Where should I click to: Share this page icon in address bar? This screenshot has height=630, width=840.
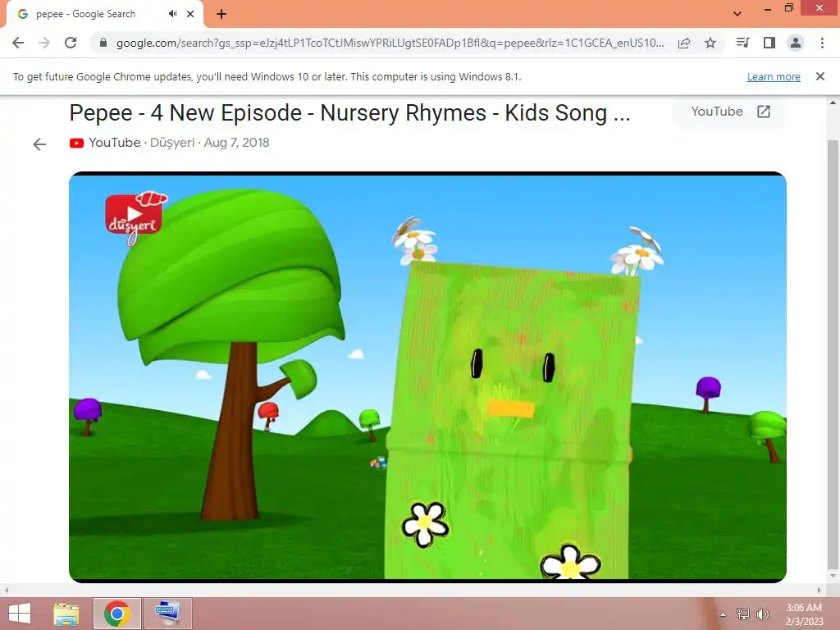pos(684,43)
